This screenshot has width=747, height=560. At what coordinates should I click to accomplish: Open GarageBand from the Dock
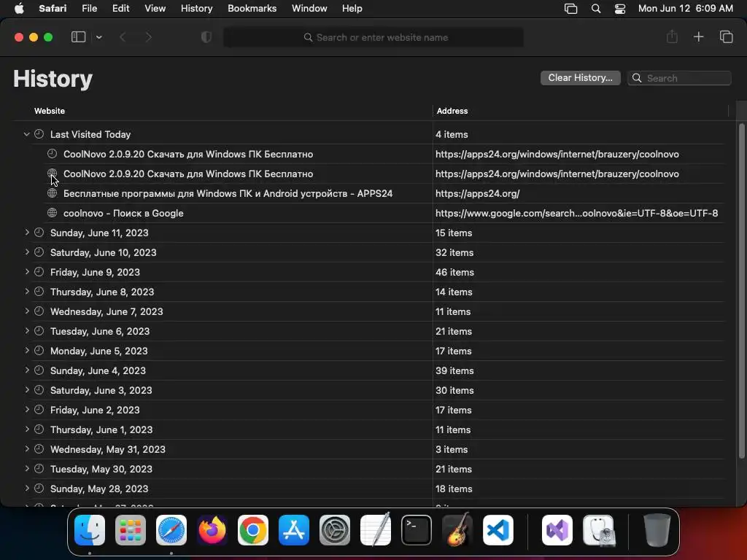(x=457, y=530)
